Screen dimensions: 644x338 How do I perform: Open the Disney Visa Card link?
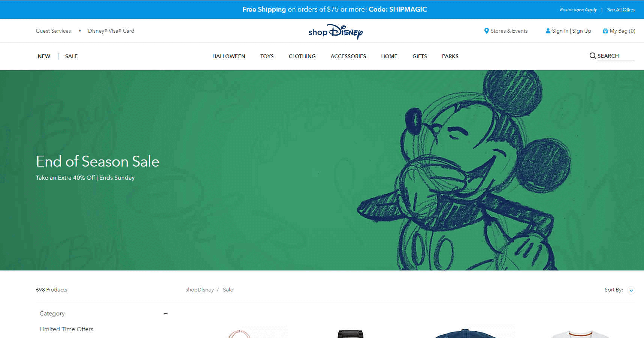click(x=111, y=31)
